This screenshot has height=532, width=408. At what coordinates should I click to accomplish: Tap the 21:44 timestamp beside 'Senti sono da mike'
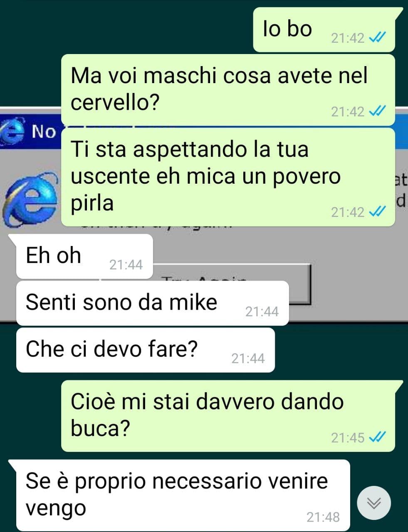point(262,312)
